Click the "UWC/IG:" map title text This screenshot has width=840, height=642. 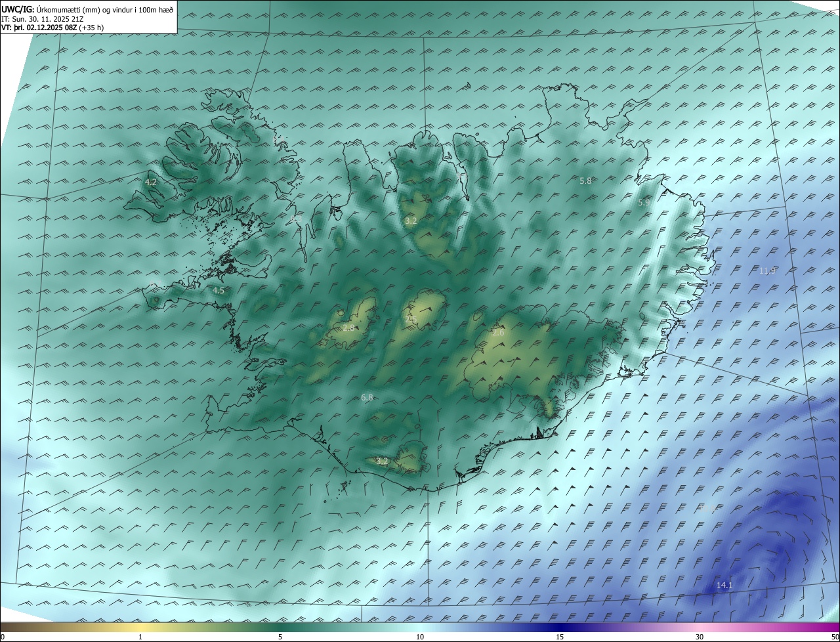click(x=18, y=10)
